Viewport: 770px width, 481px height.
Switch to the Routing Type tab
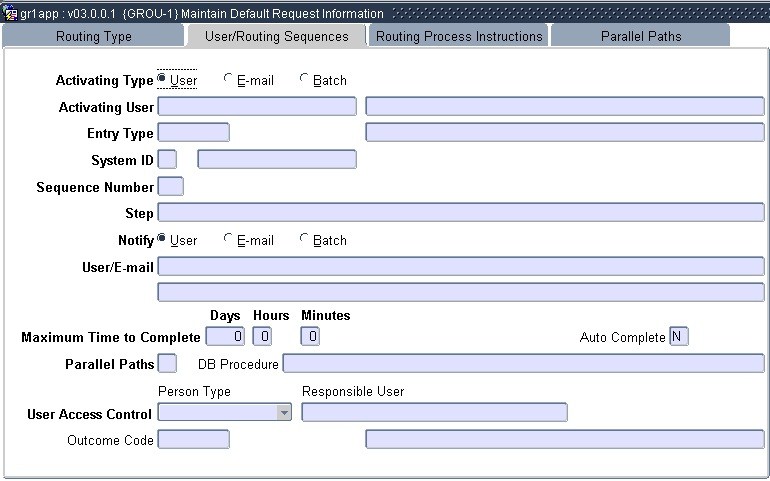93,36
